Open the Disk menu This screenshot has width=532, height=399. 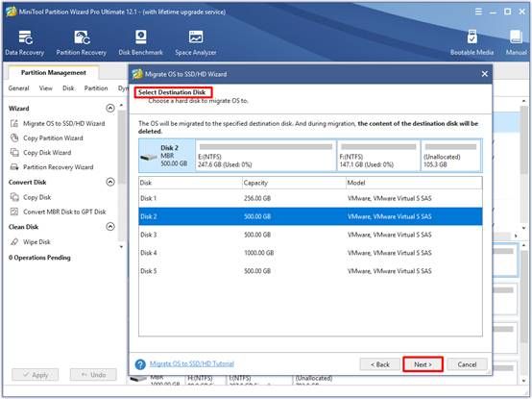pyautogui.click(x=68, y=88)
